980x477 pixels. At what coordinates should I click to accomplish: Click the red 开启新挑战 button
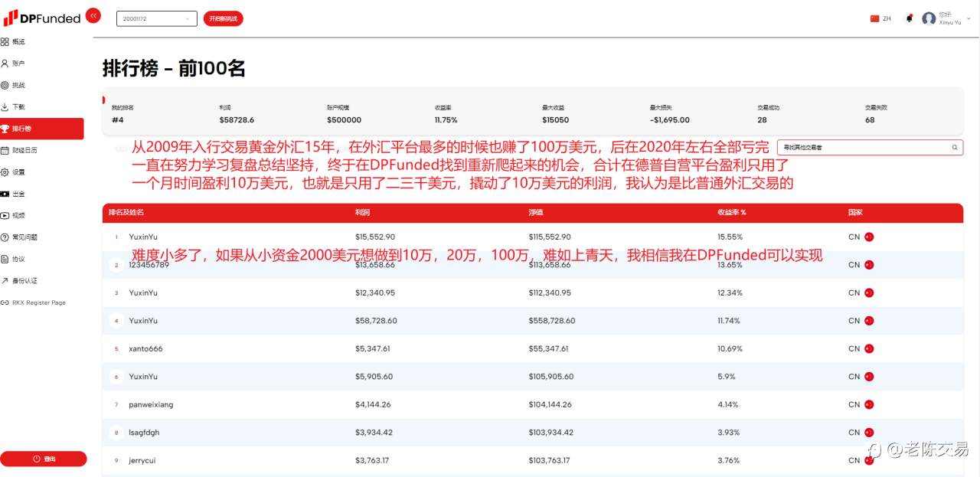(223, 18)
